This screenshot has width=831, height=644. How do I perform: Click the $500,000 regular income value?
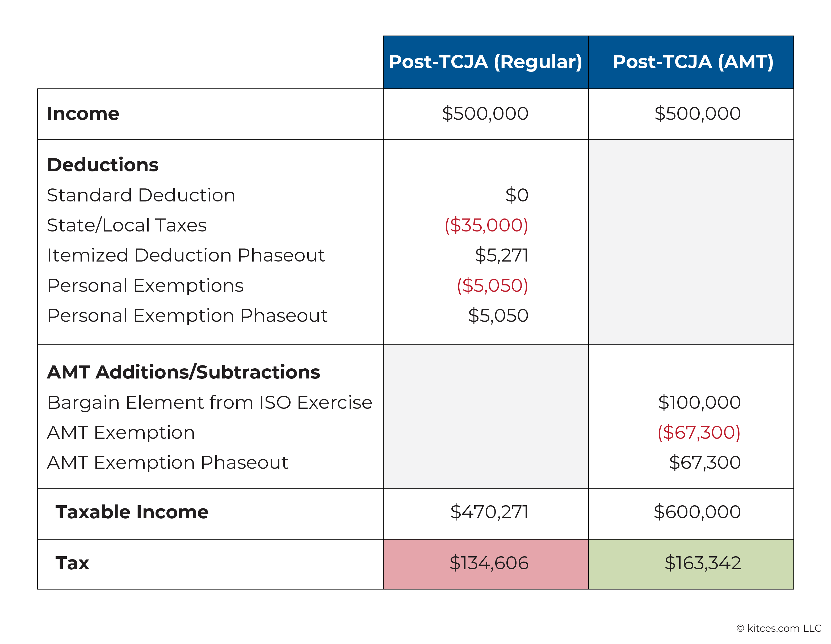pyautogui.click(x=485, y=113)
